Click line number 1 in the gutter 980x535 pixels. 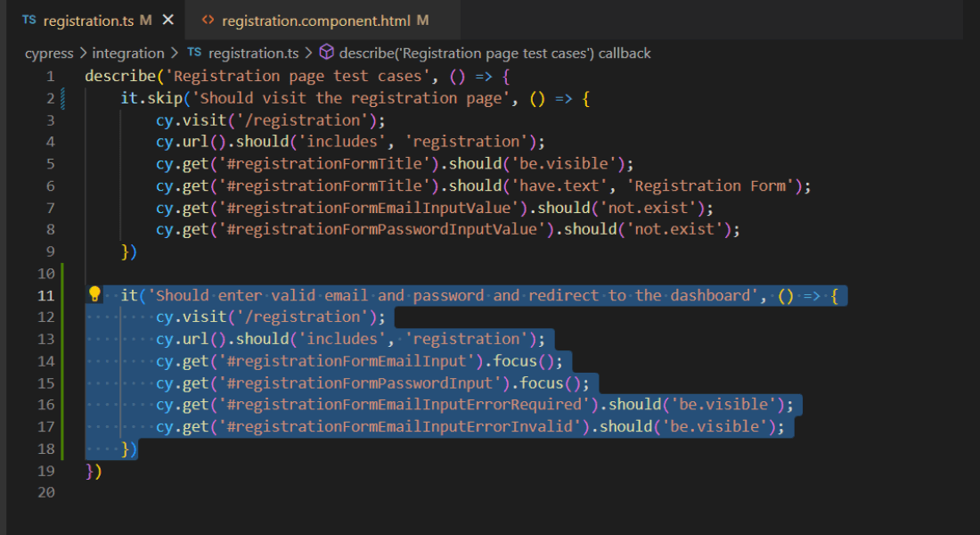[x=50, y=77]
